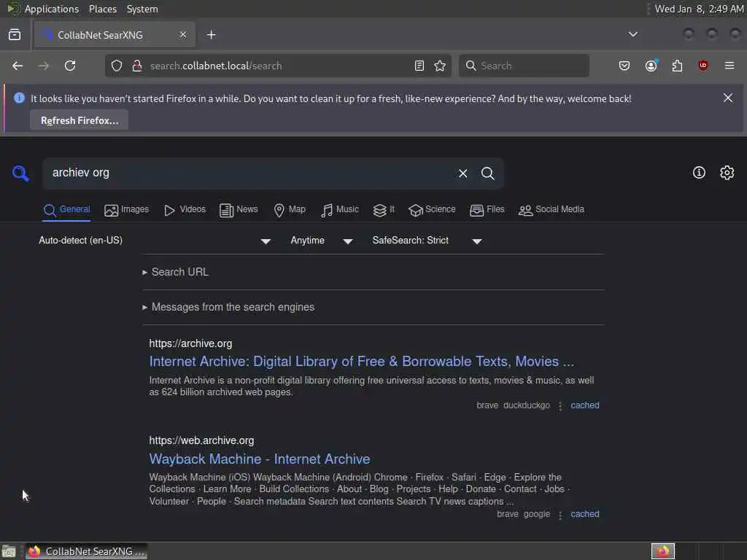Image resolution: width=747 pixels, height=560 pixels.
Task: Switch to the Map tab
Action: pyautogui.click(x=290, y=210)
